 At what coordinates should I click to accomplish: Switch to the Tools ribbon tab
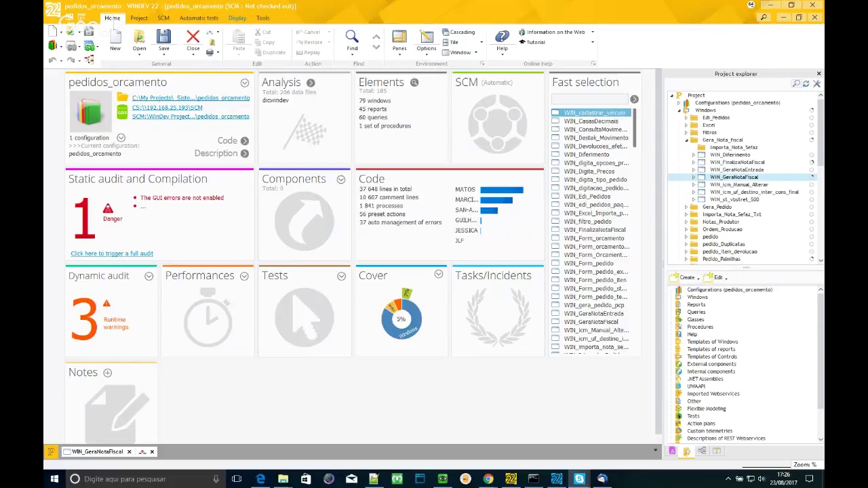point(263,18)
